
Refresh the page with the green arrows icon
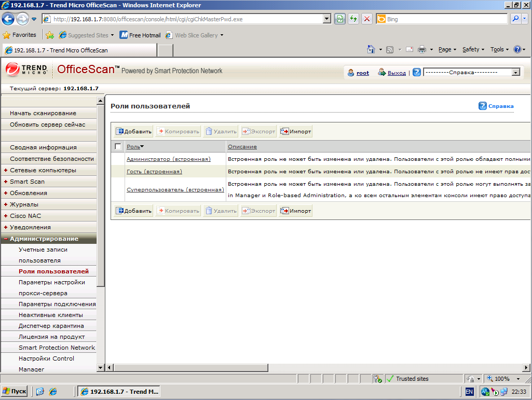point(353,19)
